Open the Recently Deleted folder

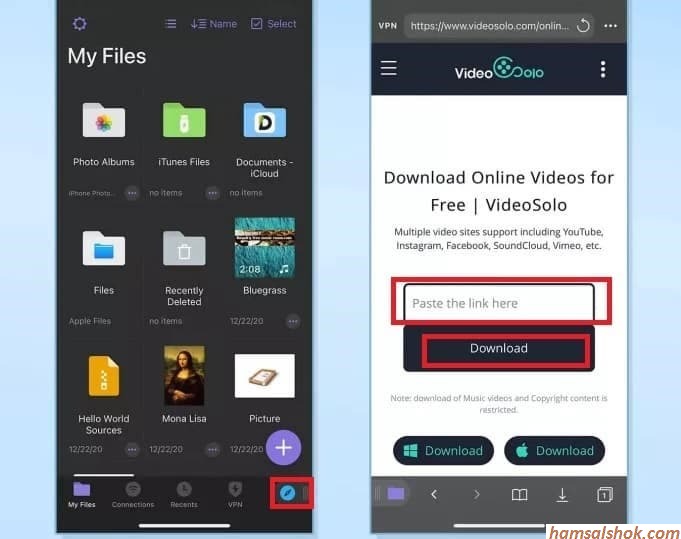point(184,248)
